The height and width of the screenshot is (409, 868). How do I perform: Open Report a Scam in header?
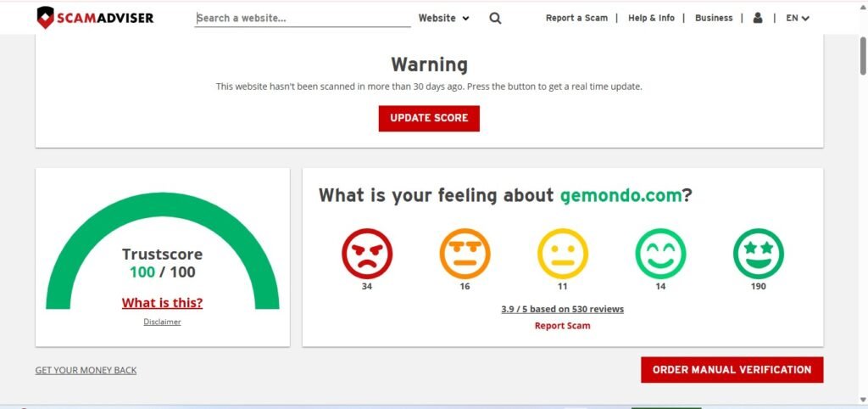(x=576, y=19)
